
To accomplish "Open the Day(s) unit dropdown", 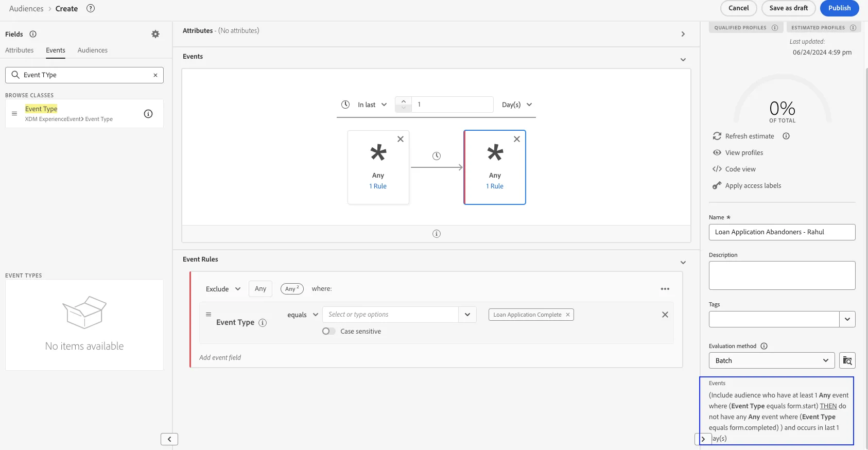I will pyautogui.click(x=517, y=105).
